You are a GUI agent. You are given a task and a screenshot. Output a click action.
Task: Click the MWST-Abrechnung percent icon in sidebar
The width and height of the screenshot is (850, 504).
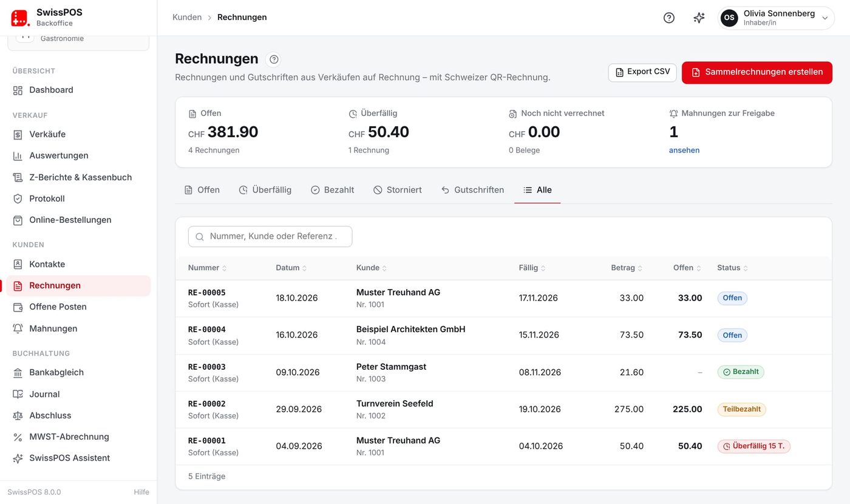[x=18, y=437]
